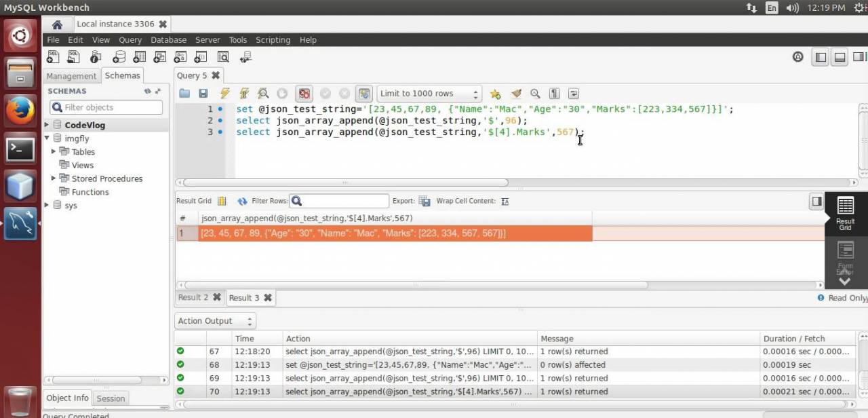Toggle the auto-commit mode button
Viewport: 868px width, 418px height.
pyautogui.click(x=364, y=94)
